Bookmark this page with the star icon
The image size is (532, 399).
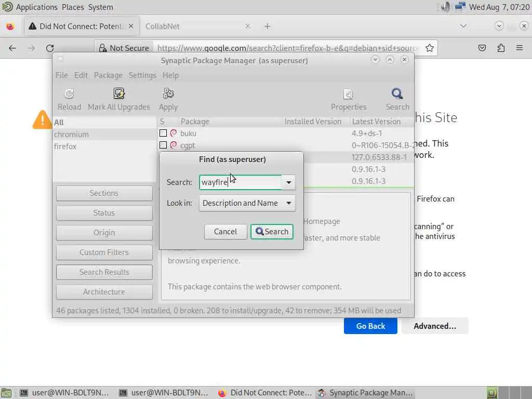[430, 48]
